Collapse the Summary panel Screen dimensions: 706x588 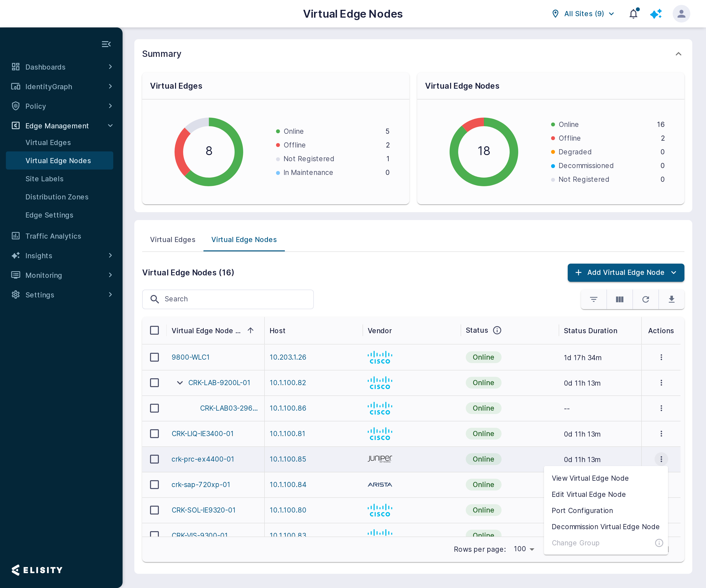tap(679, 54)
